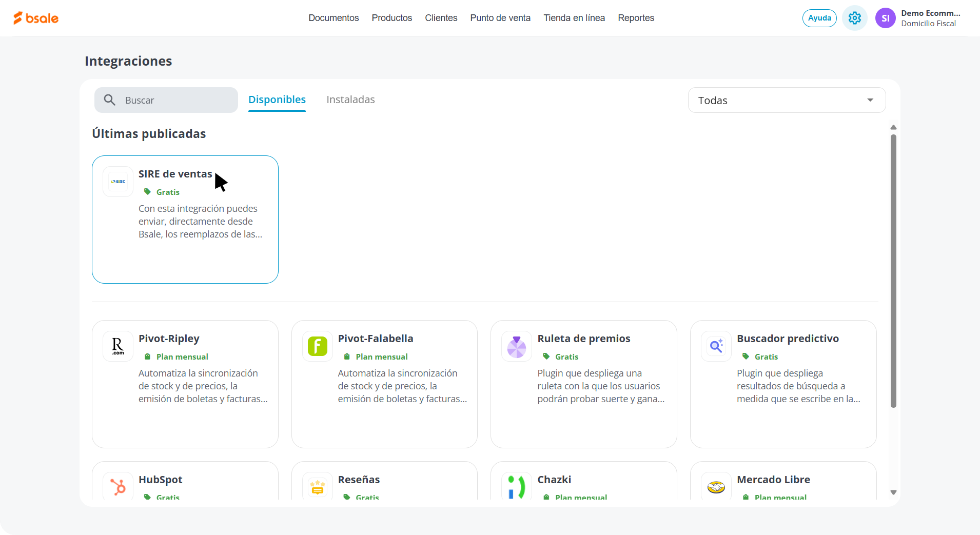980x535 pixels.
Task: Open the Mercado Libre integration title
Action: click(x=774, y=480)
